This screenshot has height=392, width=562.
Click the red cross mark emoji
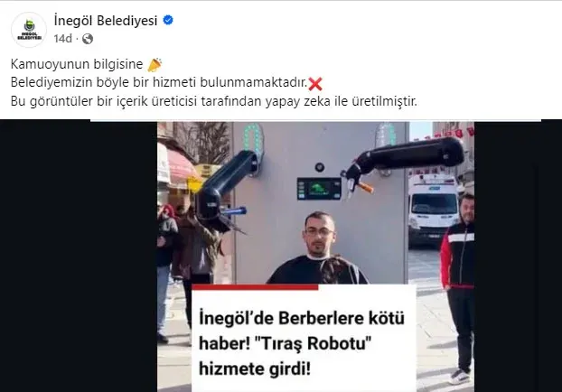point(315,84)
